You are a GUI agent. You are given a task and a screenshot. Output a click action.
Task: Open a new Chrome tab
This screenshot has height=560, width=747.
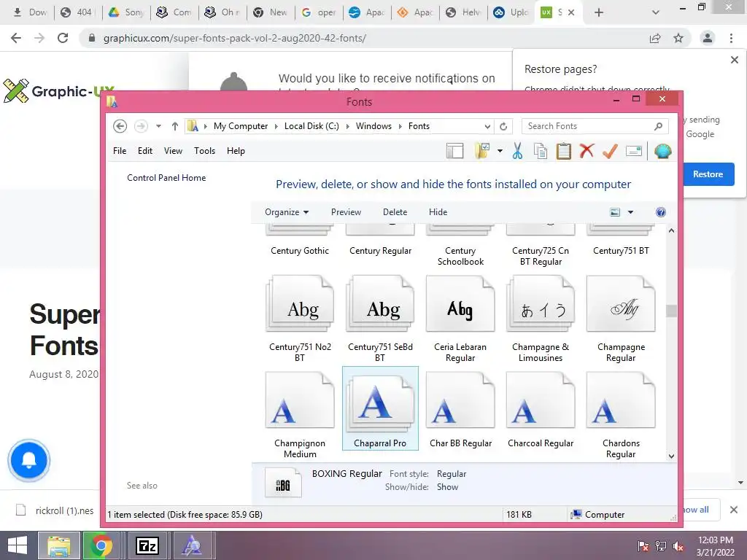pyautogui.click(x=599, y=12)
